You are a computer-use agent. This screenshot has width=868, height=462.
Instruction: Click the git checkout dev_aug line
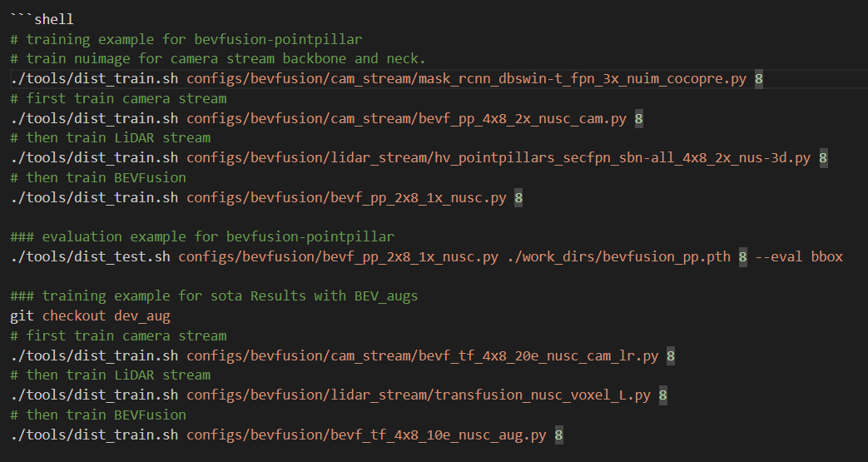point(90,315)
